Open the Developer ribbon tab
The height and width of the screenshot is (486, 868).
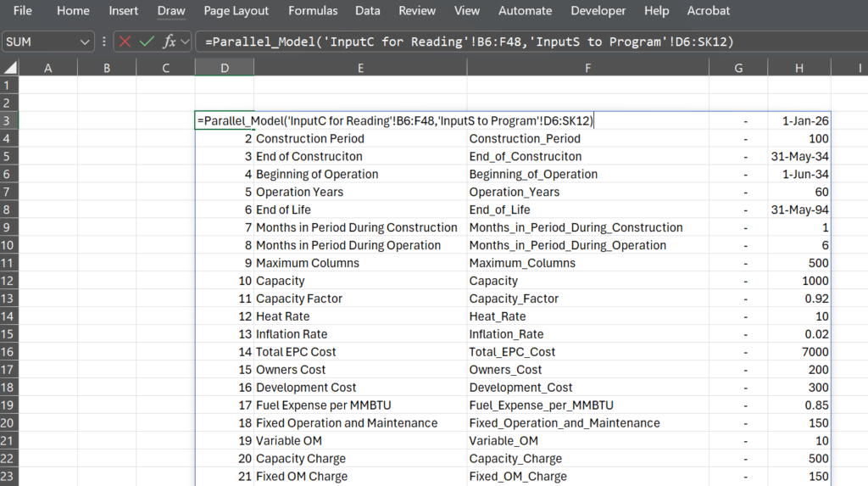click(598, 10)
